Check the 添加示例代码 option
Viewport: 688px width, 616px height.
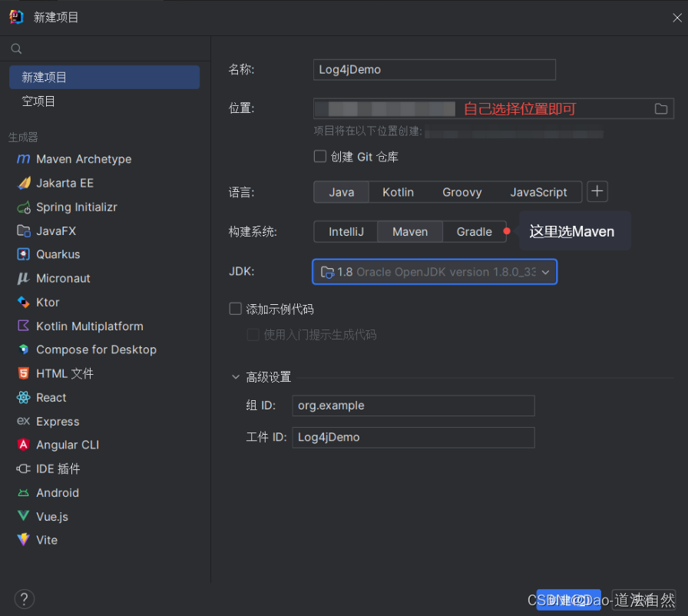(x=235, y=309)
